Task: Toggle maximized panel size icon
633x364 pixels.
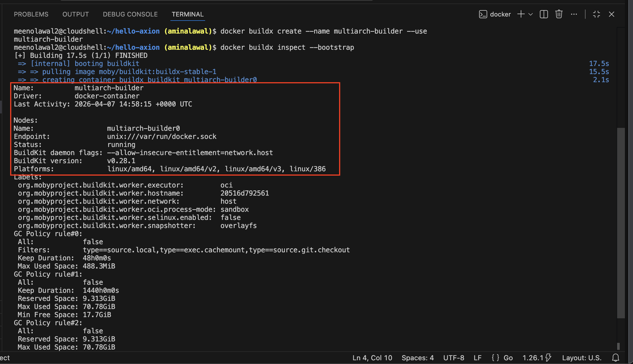Action: tap(597, 14)
